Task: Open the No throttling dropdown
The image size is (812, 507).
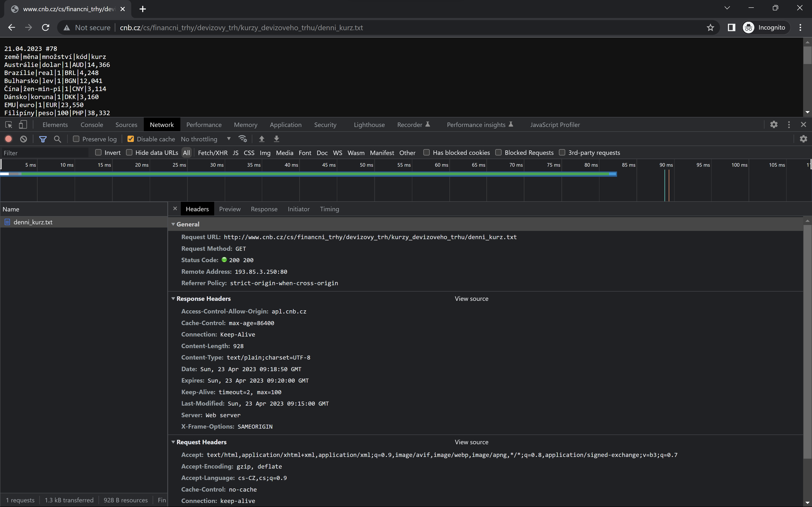Action: click(x=205, y=139)
